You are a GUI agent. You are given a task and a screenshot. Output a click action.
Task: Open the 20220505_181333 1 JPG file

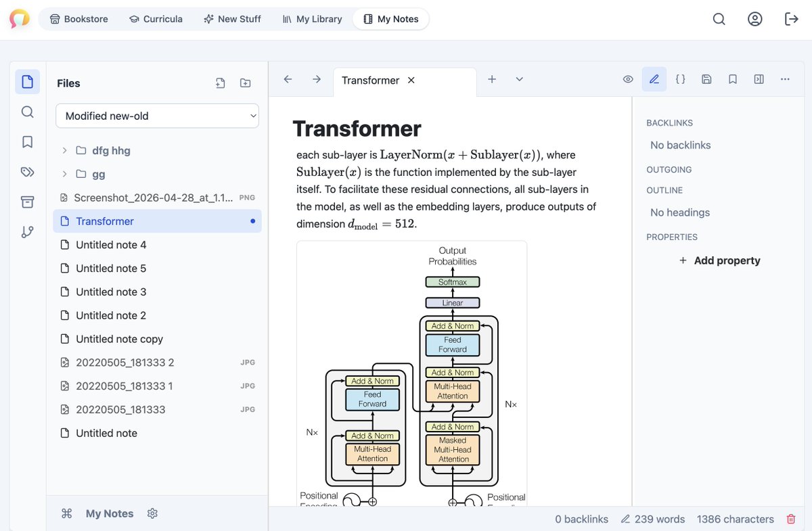click(157, 386)
